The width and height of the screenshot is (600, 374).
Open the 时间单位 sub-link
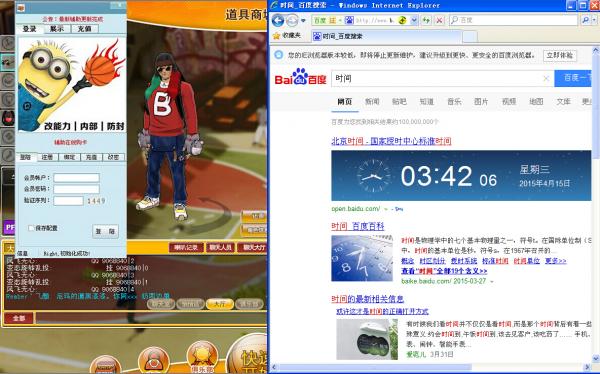(x=527, y=261)
